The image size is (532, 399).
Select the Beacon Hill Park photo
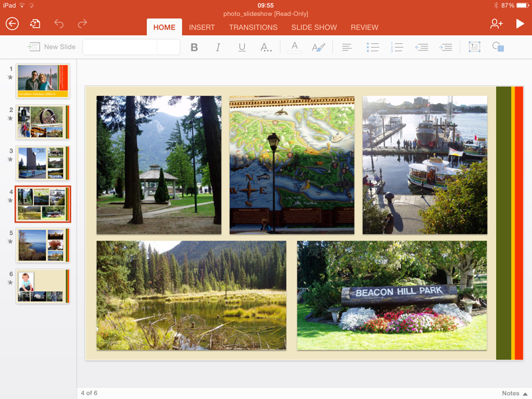coord(392,295)
